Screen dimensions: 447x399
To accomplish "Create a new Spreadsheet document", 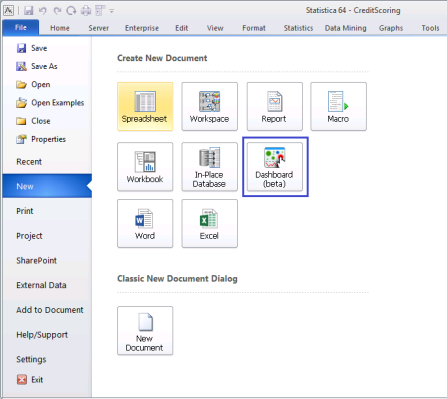I will point(145,106).
